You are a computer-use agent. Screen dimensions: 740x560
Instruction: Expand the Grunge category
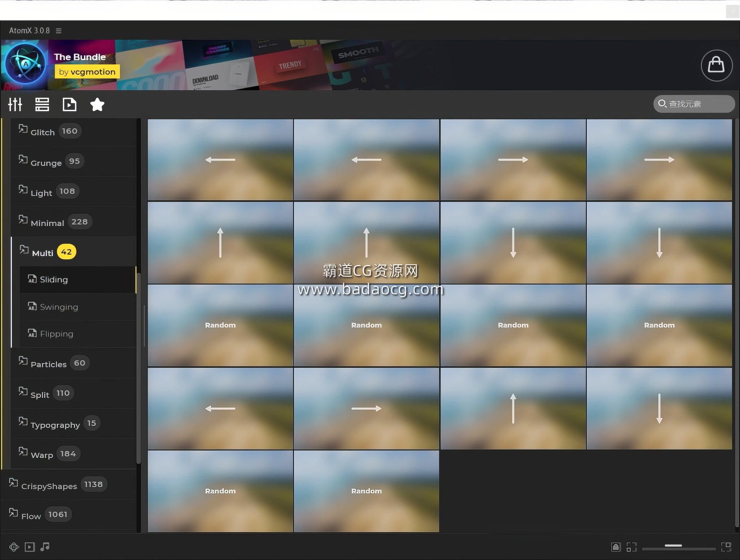pyautogui.click(x=73, y=161)
